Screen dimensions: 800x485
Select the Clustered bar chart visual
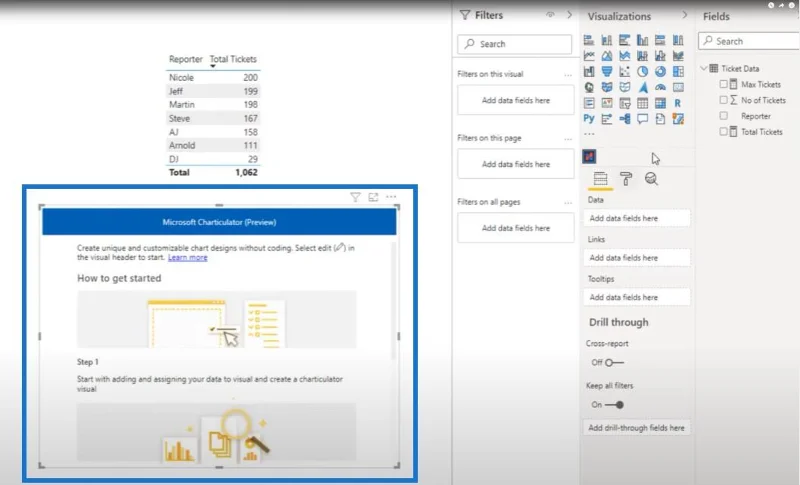(624, 40)
